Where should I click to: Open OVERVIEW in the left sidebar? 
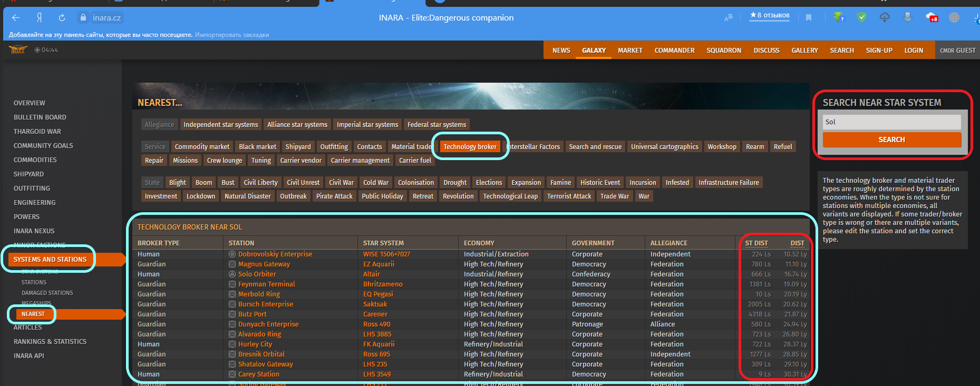click(30, 103)
